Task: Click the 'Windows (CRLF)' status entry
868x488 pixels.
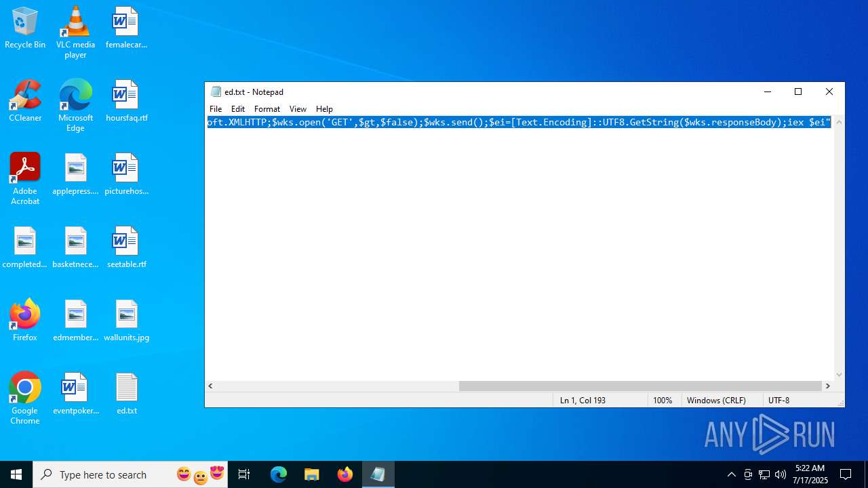Action: click(x=716, y=401)
